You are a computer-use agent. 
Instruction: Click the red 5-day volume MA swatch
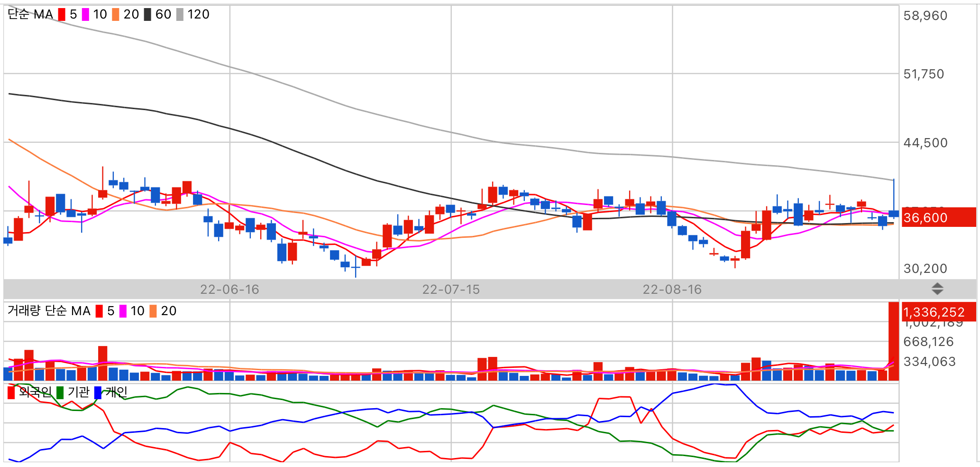coord(99,311)
